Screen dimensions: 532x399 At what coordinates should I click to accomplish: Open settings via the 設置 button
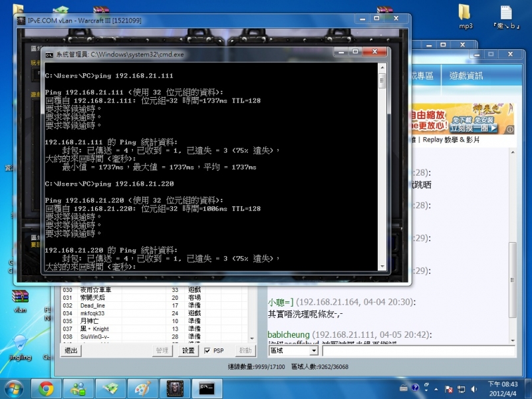(188, 350)
